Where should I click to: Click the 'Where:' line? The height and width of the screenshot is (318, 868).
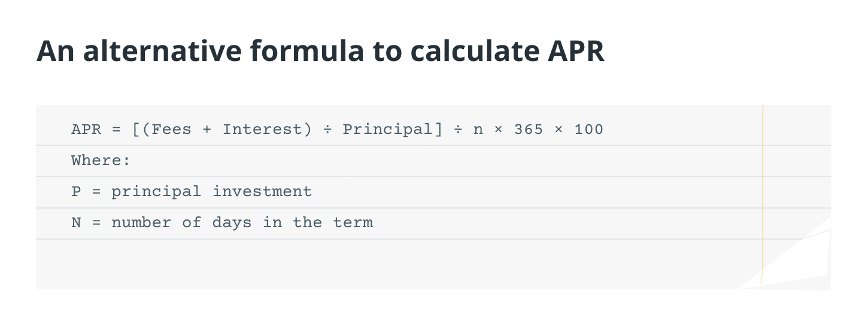tap(101, 160)
